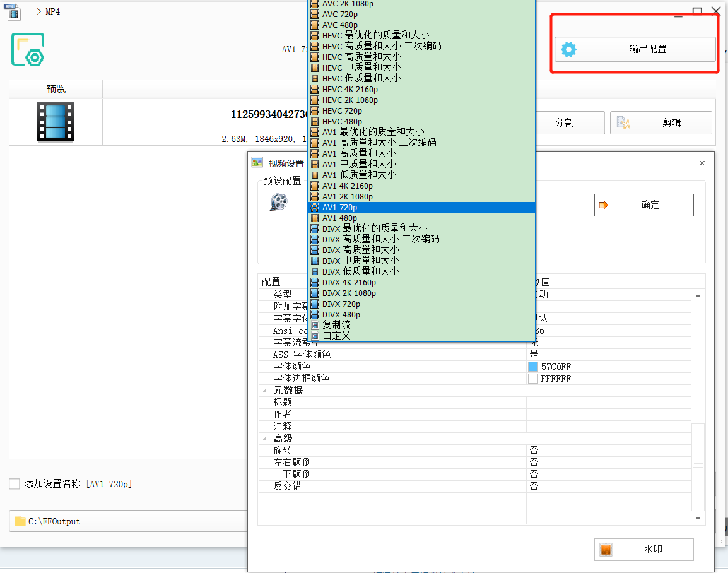
Task: Click the MP4 file icon in title bar
Action: tap(13, 11)
